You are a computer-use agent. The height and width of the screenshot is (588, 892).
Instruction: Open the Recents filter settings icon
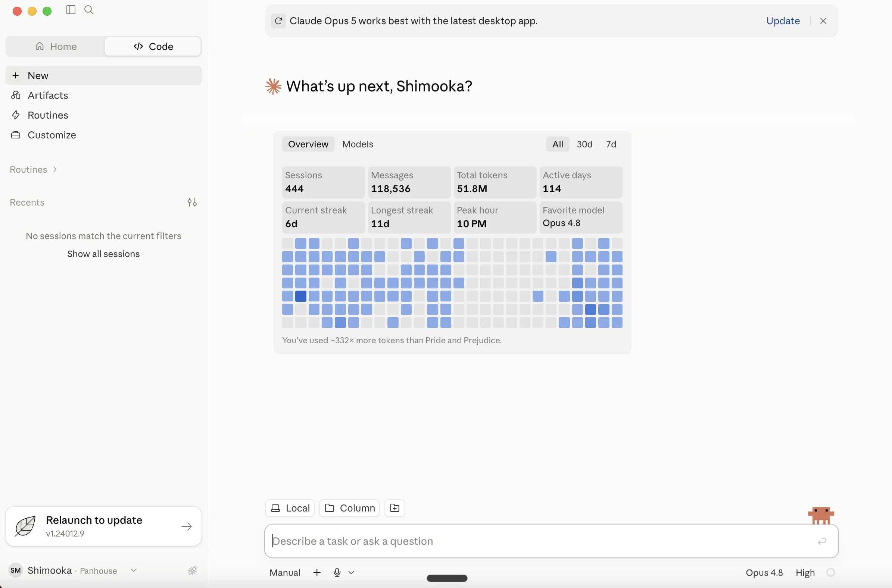coord(192,203)
